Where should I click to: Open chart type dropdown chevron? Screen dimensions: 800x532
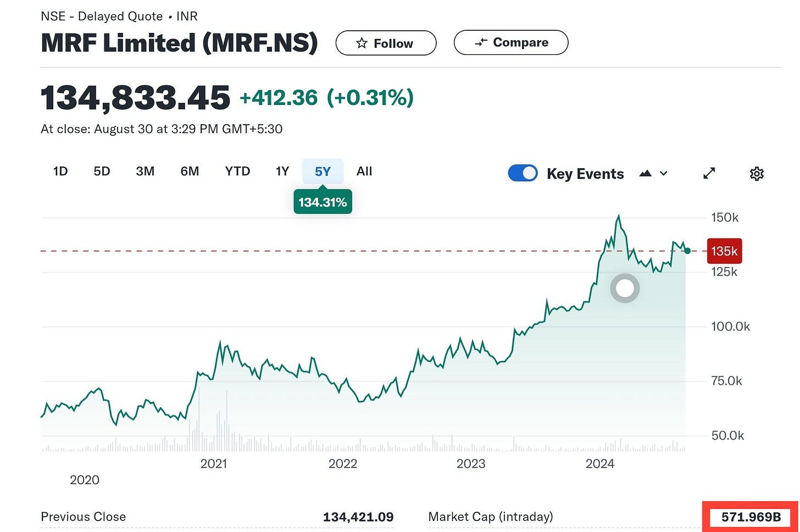(664, 174)
